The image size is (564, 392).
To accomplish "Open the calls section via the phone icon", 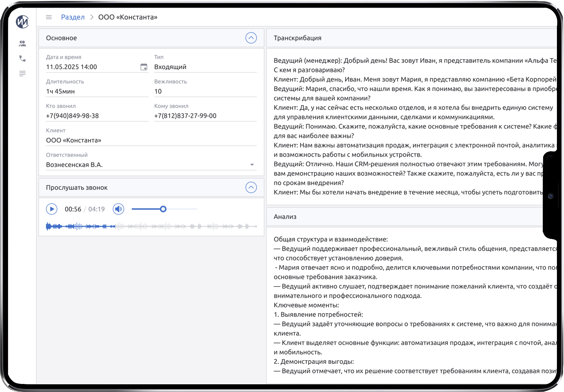I will (22, 59).
